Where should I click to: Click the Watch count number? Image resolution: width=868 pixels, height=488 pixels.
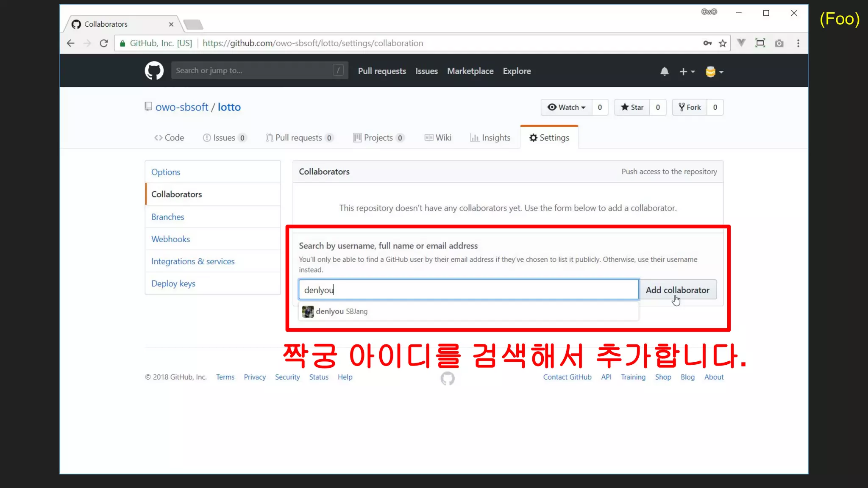600,107
